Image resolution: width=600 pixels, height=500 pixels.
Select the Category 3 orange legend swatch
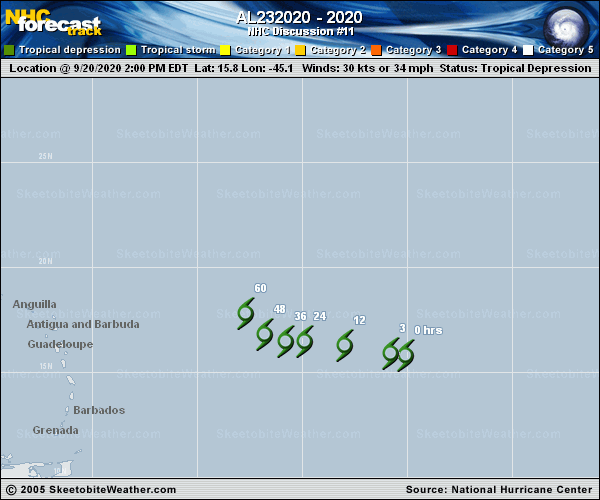376,50
